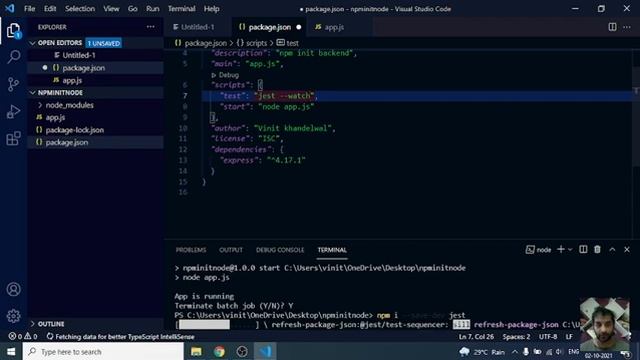The image size is (640, 360).
Task: Open the launch profile dropdown next to plus
Action: click(570, 249)
